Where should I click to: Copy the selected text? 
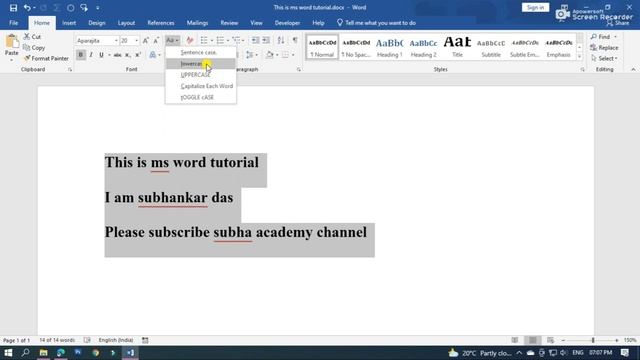[x=34, y=48]
